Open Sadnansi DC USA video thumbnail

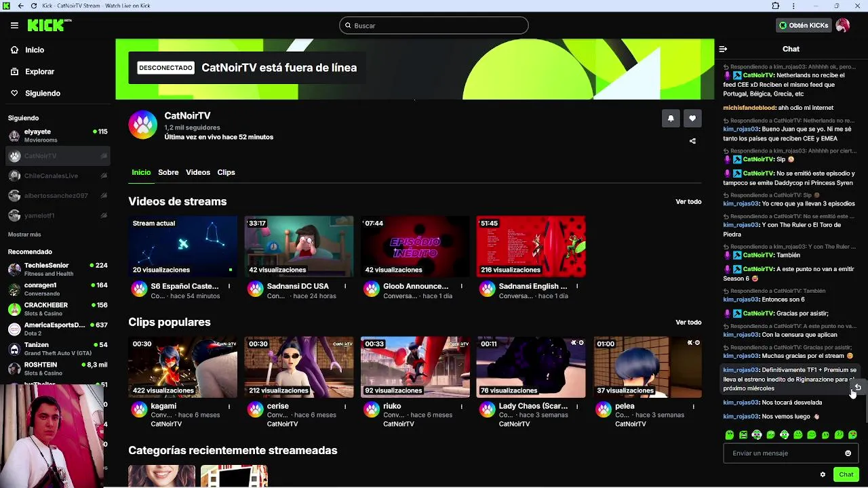[x=299, y=246]
